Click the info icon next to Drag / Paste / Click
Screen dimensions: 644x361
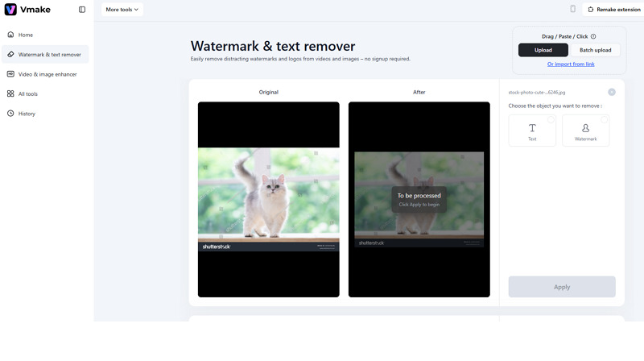pyautogui.click(x=593, y=36)
